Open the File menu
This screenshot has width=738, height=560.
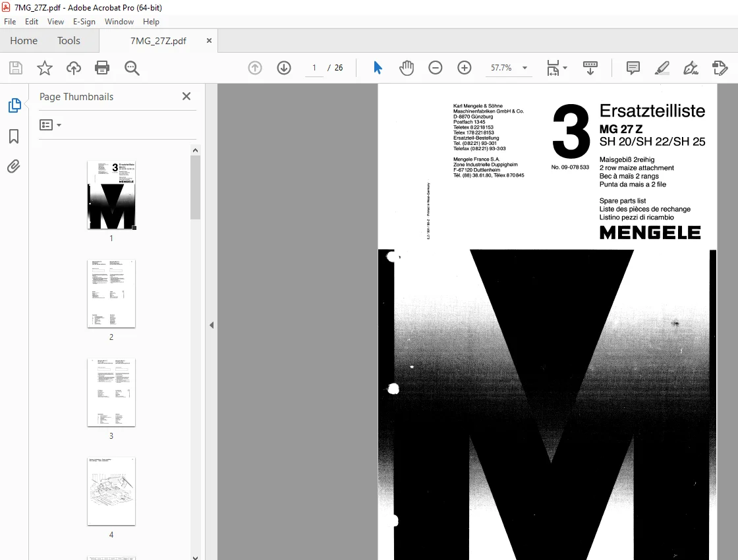point(10,22)
